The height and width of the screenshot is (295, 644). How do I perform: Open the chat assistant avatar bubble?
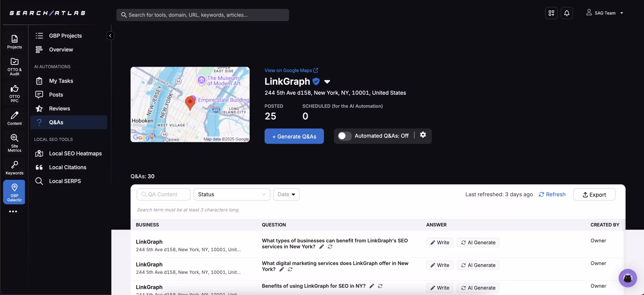[x=628, y=278]
